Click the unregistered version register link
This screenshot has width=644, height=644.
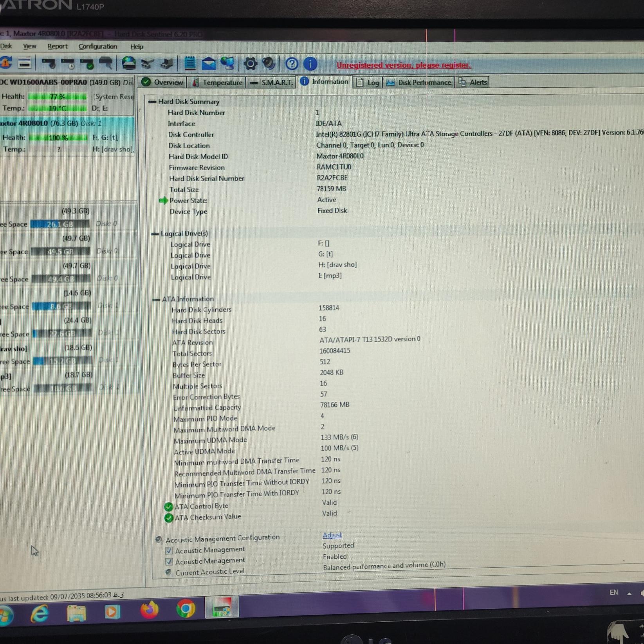[404, 65]
